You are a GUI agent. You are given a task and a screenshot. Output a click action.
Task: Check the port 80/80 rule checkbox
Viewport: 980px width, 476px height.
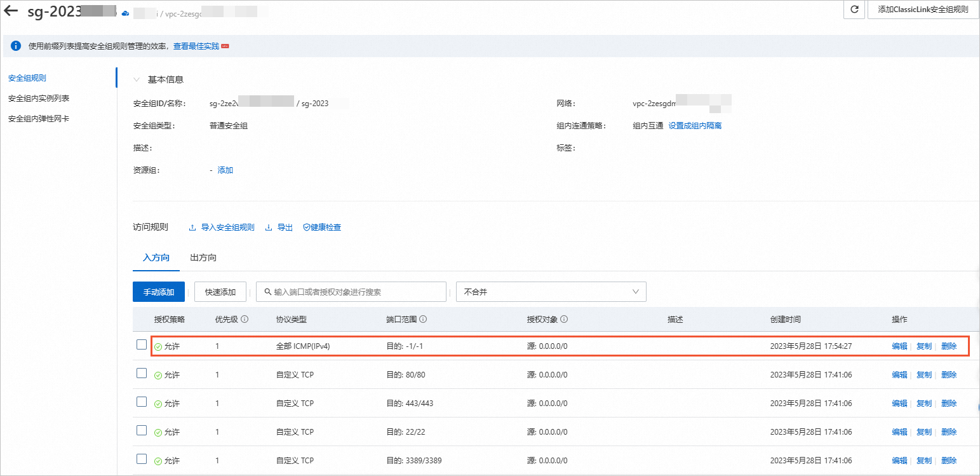(142, 374)
